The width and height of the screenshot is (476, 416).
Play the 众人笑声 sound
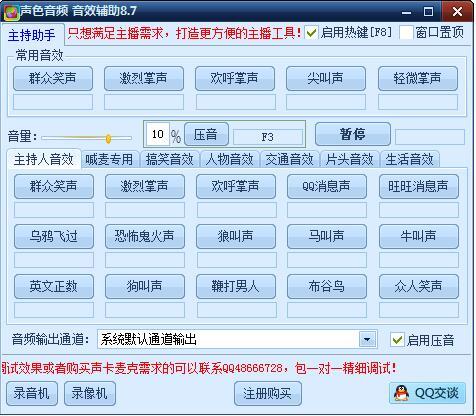[x=419, y=286]
